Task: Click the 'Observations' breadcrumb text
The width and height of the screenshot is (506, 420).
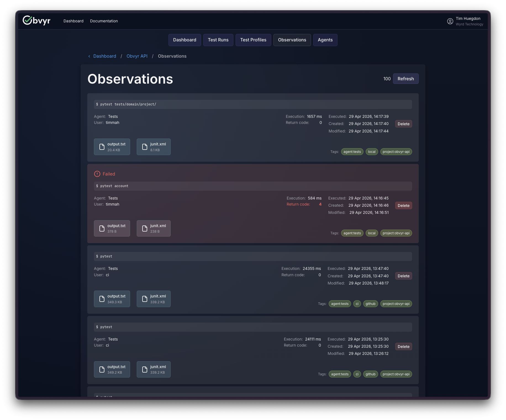Action: [x=172, y=56]
